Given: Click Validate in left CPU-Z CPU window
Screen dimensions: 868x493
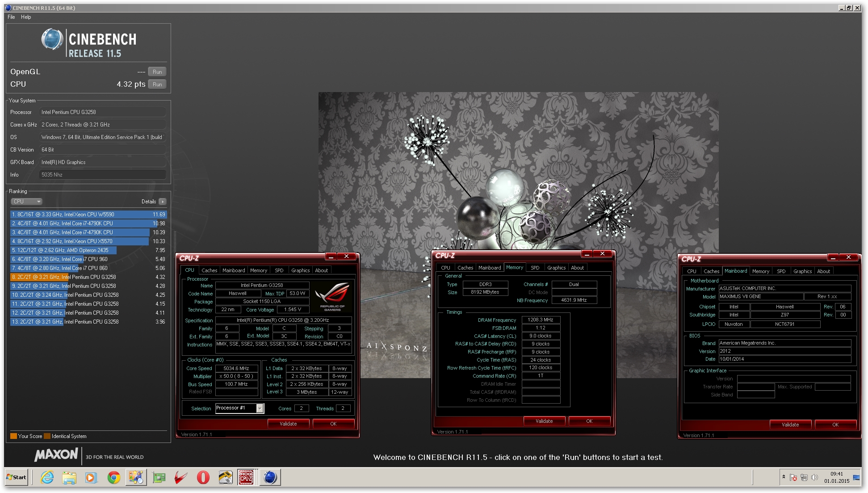Looking at the screenshot, I should click(x=289, y=424).
